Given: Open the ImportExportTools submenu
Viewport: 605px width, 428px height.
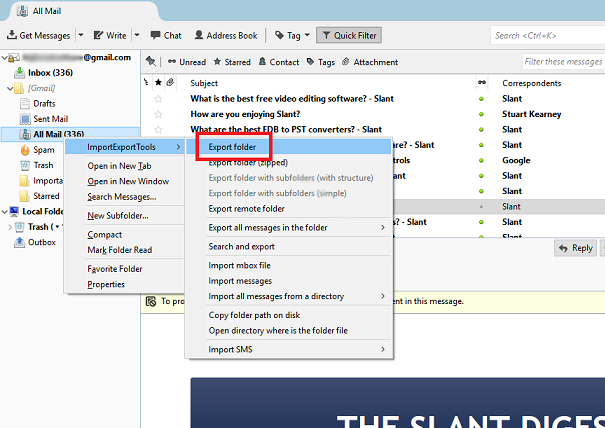Looking at the screenshot, I should [x=125, y=147].
